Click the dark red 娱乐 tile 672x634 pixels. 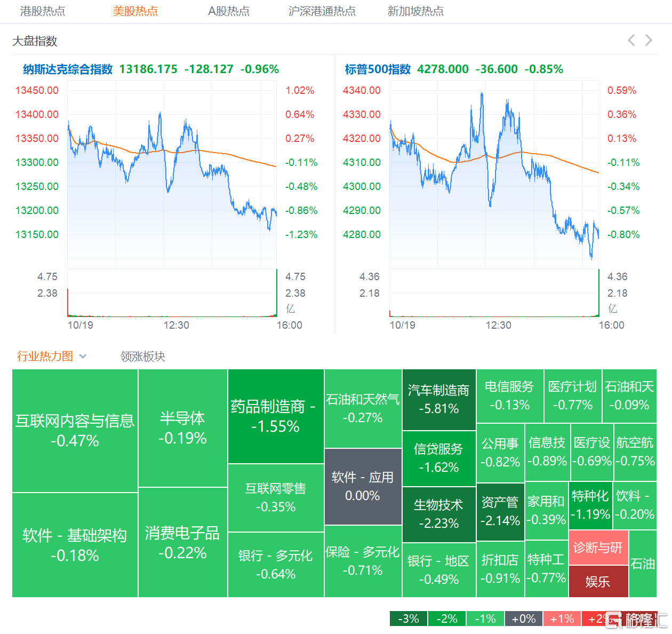(598, 581)
